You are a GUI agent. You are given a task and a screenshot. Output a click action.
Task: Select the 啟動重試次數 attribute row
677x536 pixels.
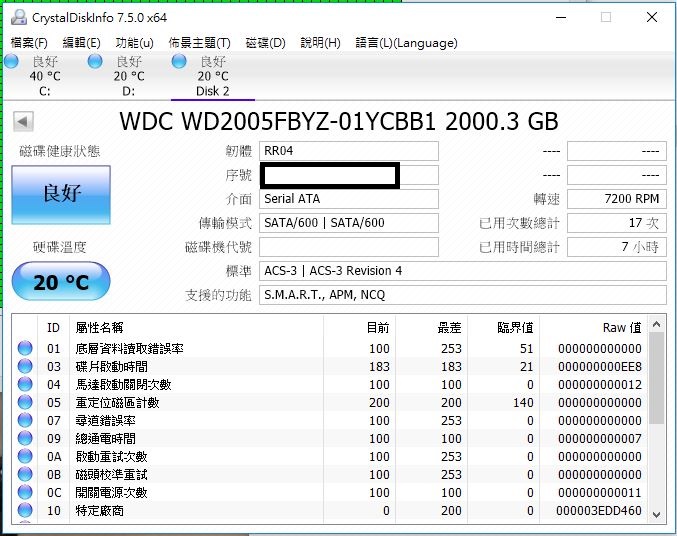(x=331, y=457)
